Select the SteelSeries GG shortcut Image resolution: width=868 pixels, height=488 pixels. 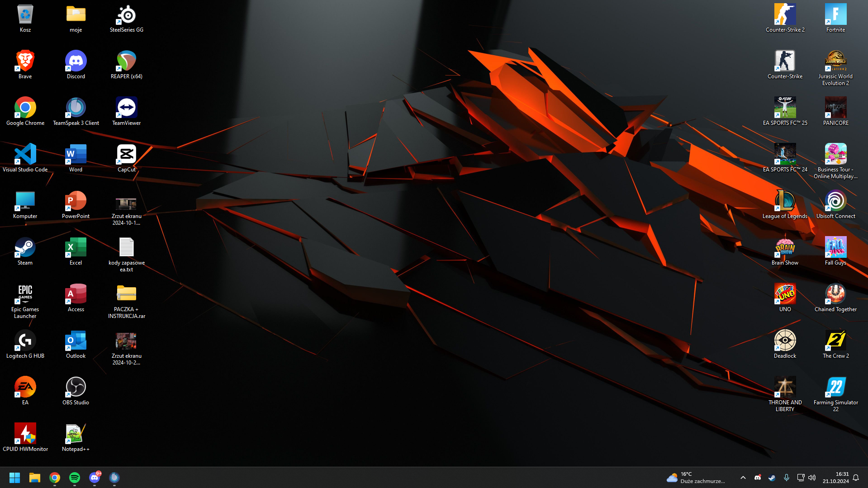tap(127, 19)
